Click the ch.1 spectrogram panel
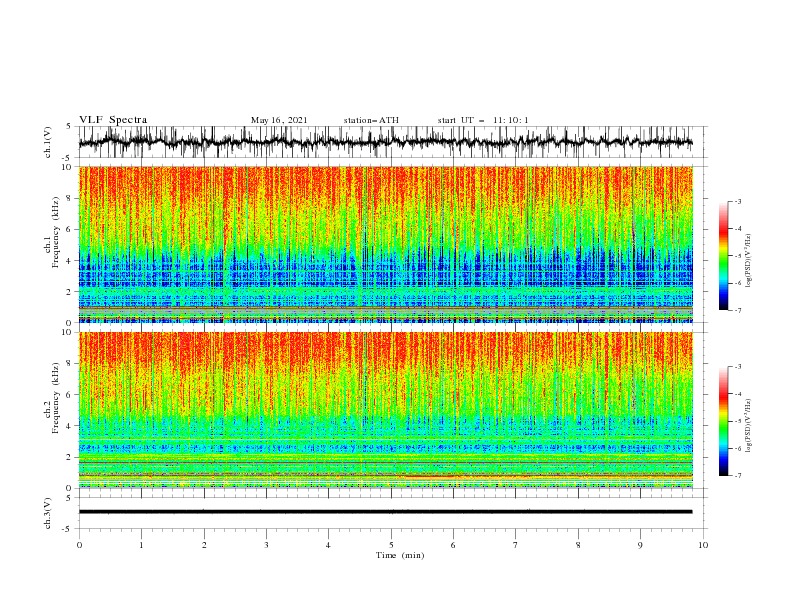Viewport: 792px width, 612px height. [386, 244]
